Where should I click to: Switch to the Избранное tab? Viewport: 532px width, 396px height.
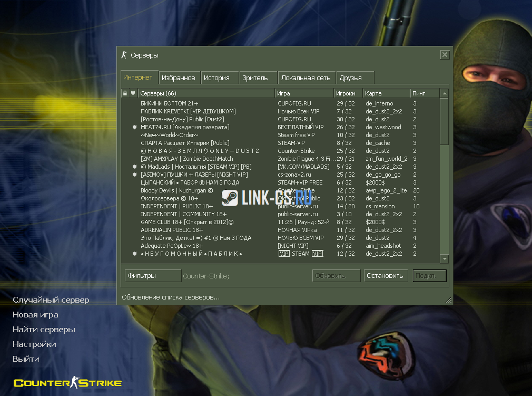(x=179, y=78)
